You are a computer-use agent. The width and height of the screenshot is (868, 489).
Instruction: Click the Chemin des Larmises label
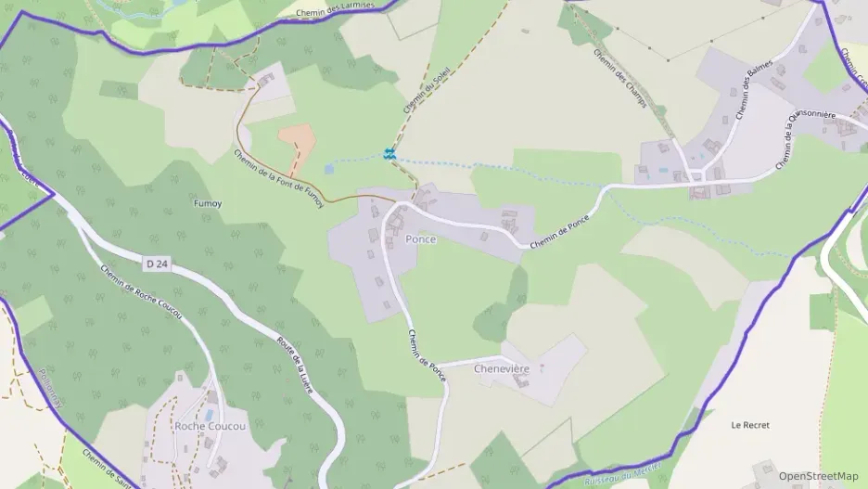(x=335, y=9)
